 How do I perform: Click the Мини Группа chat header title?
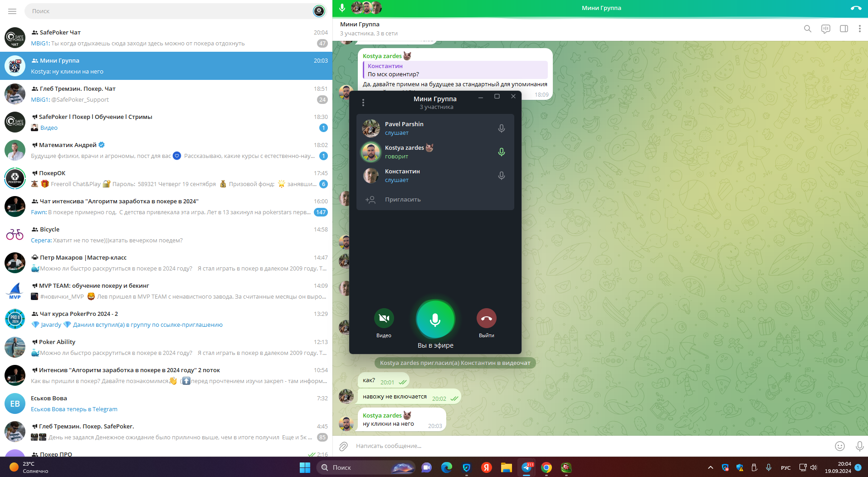pos(360,24)
